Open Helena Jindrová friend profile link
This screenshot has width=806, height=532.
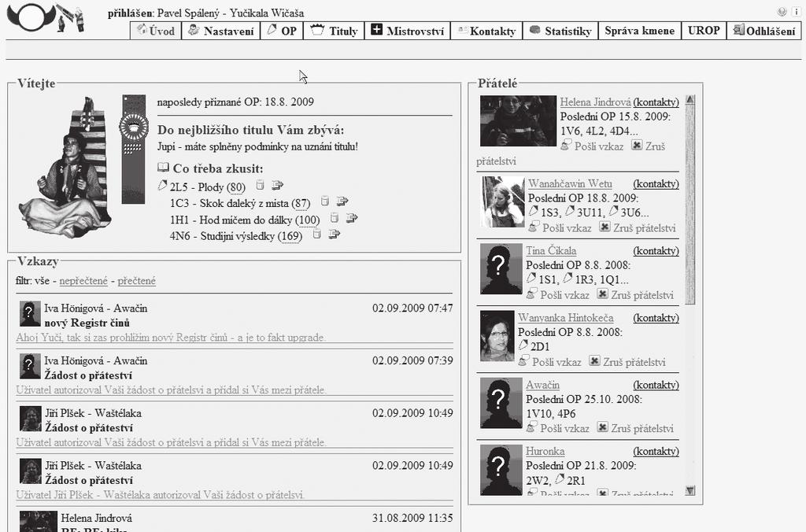595,102
